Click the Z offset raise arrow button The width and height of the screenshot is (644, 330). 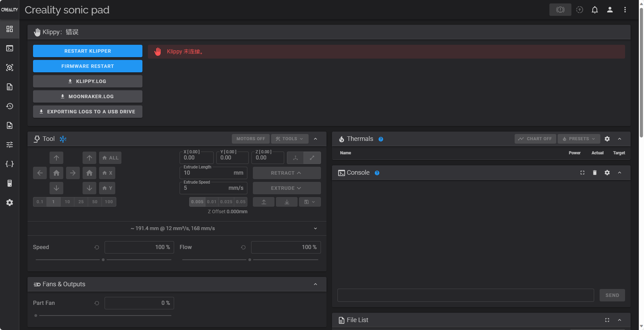264,202
